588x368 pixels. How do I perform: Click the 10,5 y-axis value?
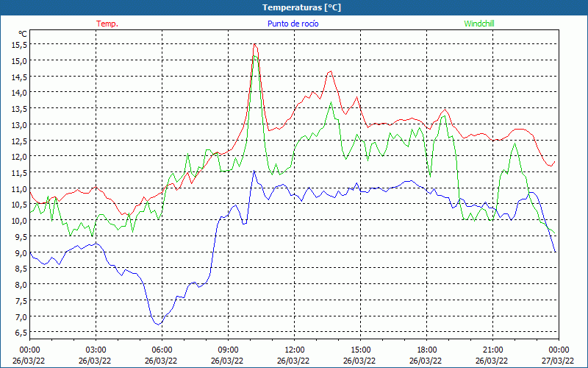(20, 205)
